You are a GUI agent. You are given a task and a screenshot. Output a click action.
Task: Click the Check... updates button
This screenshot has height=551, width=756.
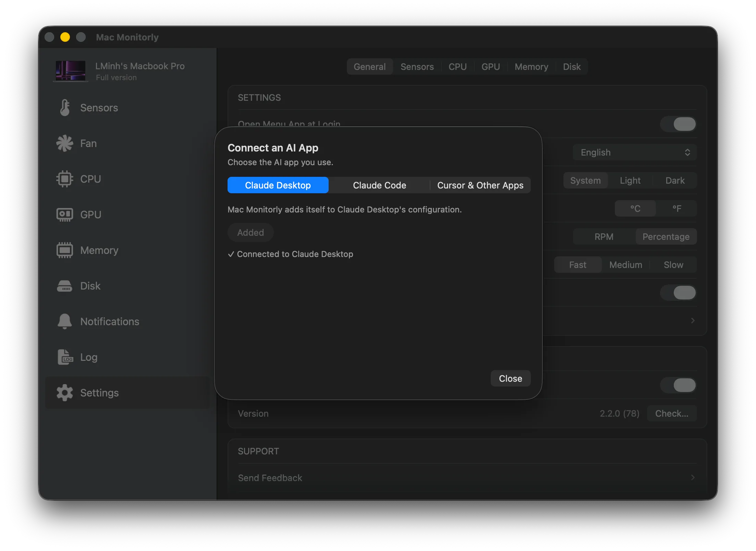[x=672, y=413]
